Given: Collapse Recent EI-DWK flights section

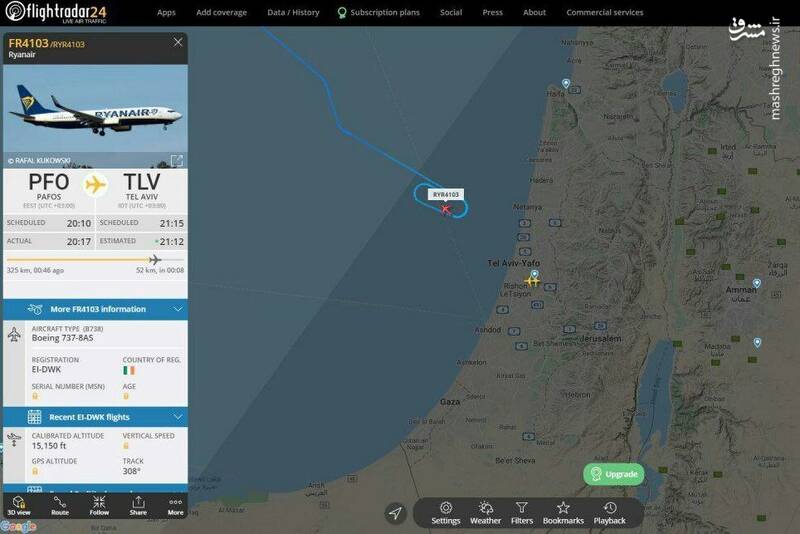Looking at the screenshot, I should pyautogui.click(x=178, y=417).
